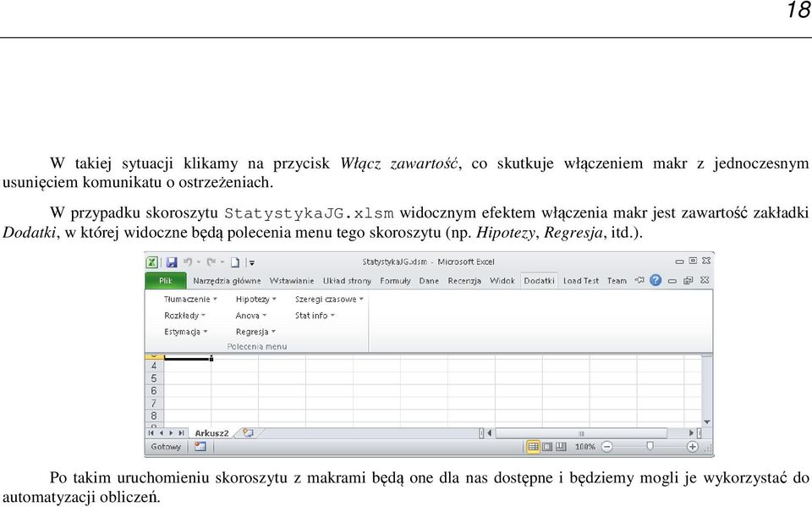Insert a new worksheet via tab icon
The width and height of the screenshot is (812, 507).
(248, 433)
